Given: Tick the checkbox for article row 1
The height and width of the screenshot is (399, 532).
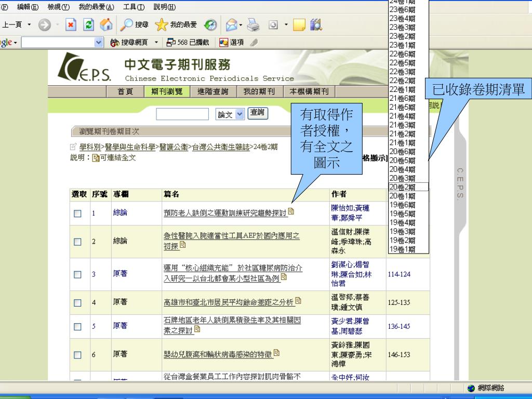Looking at the screenshot, I should click(78, 214).
